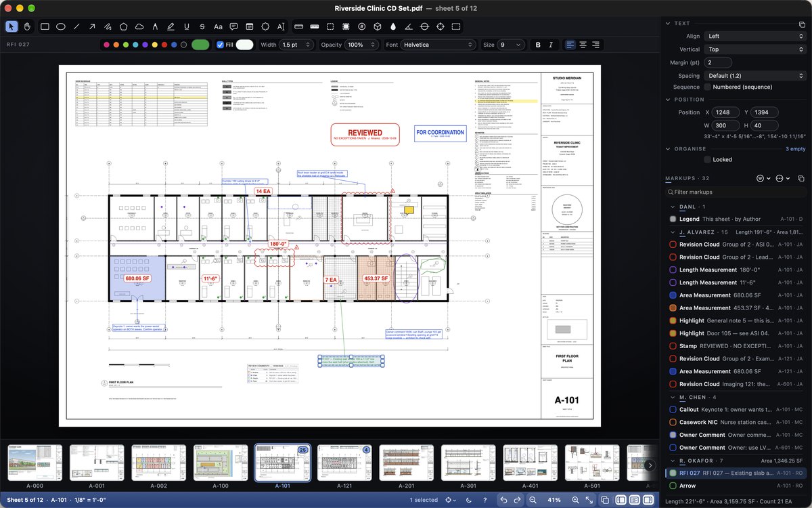Click the Margin (pt) input field

point(718,62)
